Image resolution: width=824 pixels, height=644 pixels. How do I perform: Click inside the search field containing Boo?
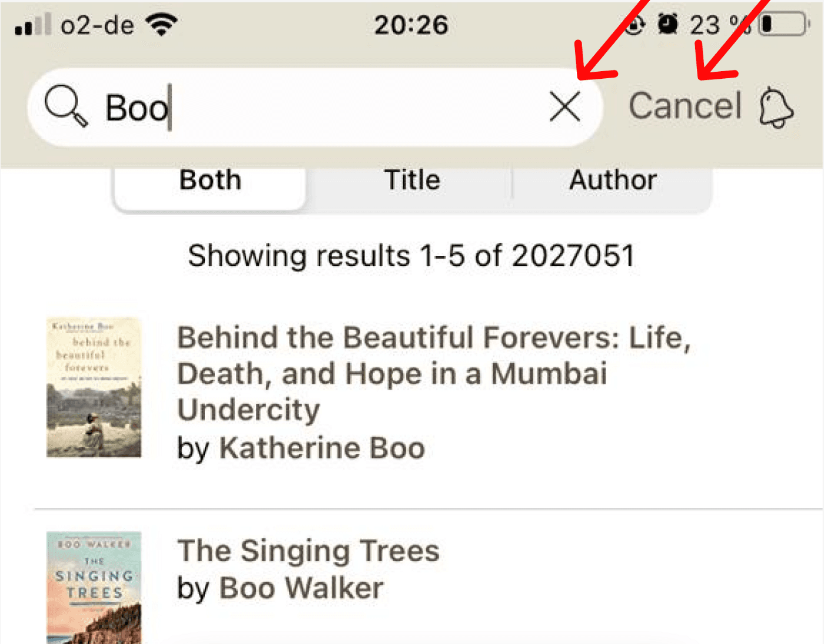tap(315, 107)
